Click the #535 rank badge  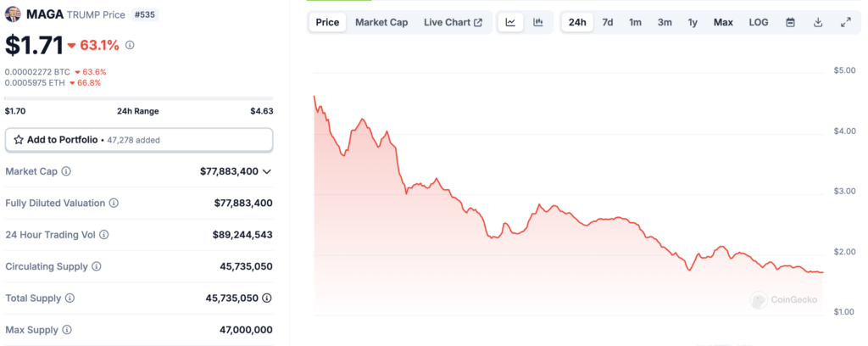(x=145, y=15)
